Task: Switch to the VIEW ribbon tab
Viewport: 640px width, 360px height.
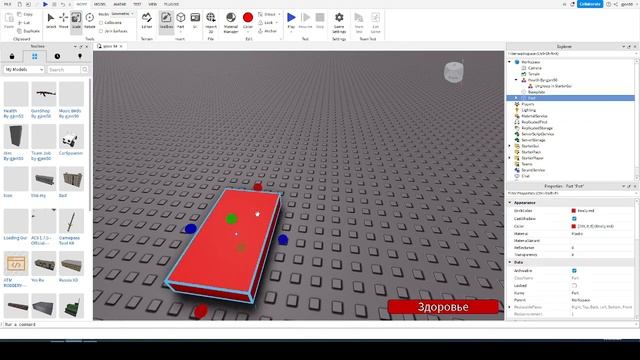Action: click(152, 4)
